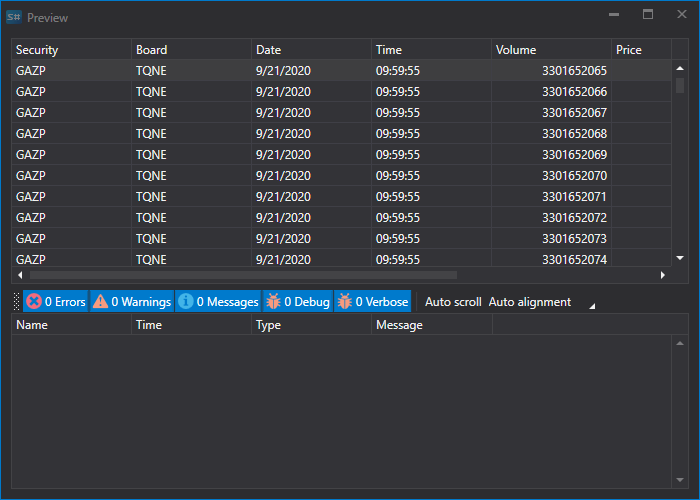This screenshot has width=700, height=500.
Task: Select volume cell 3301652072
Action: click(x=552, y=217)
